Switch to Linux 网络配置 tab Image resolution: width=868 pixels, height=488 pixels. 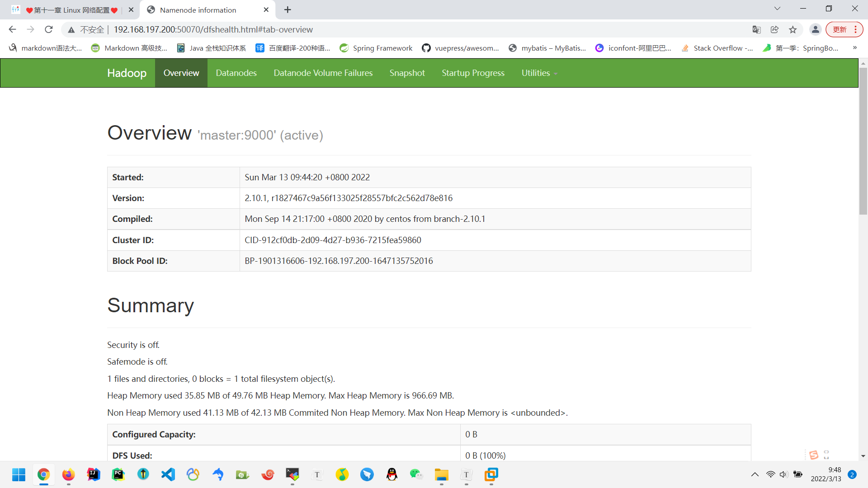click(x=71, y=10)
